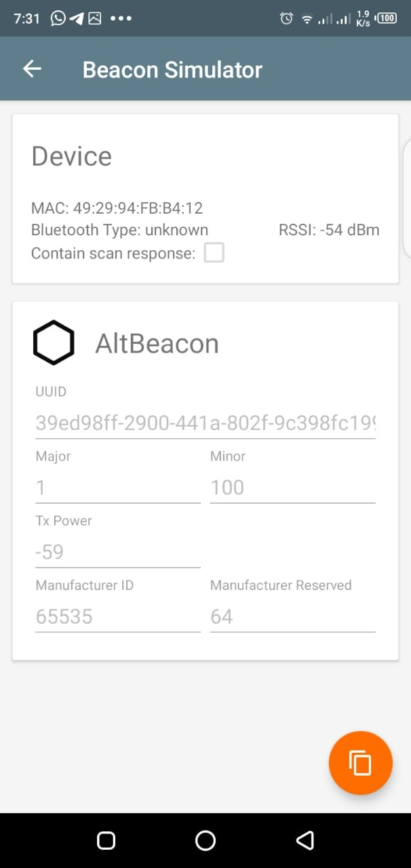This screenshot has height=868, width=411.
Task: Open recent apps with the square navigation button
Action: 105,840
